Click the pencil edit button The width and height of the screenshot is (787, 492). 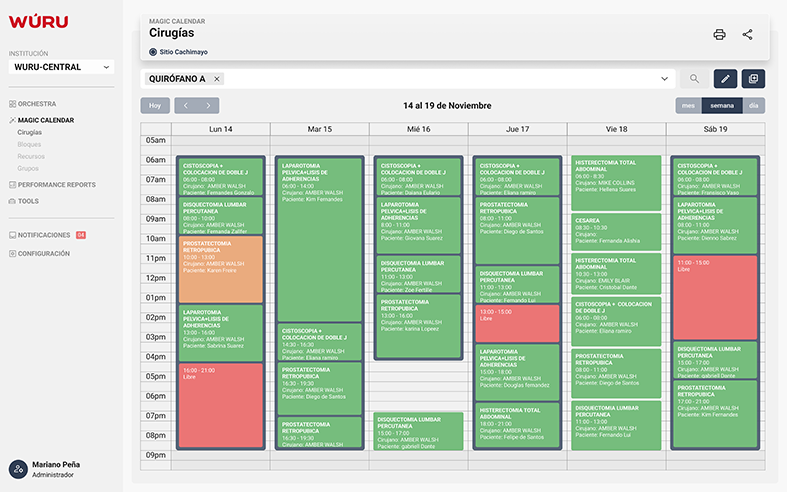point(725,79)
